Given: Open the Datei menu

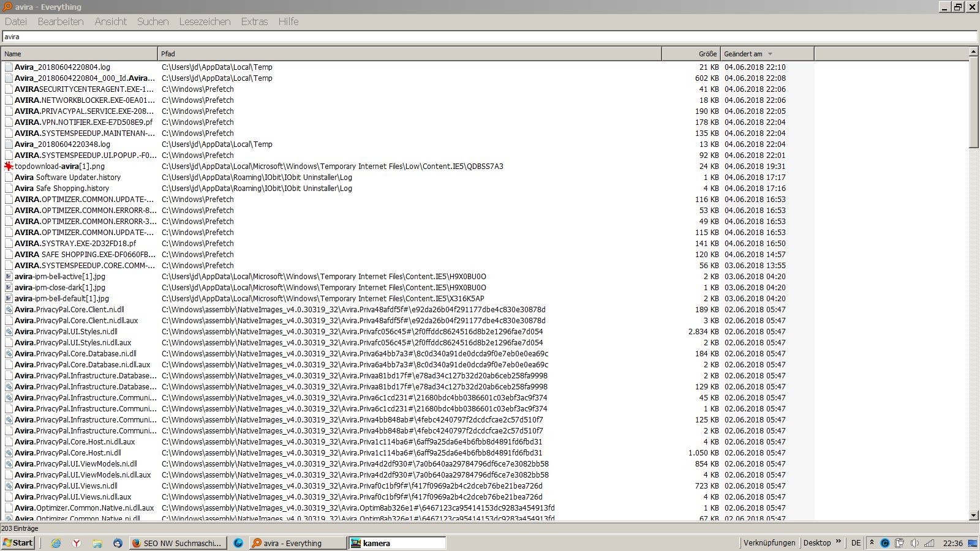Looking at the screenshot, I should tap(16, 21).
